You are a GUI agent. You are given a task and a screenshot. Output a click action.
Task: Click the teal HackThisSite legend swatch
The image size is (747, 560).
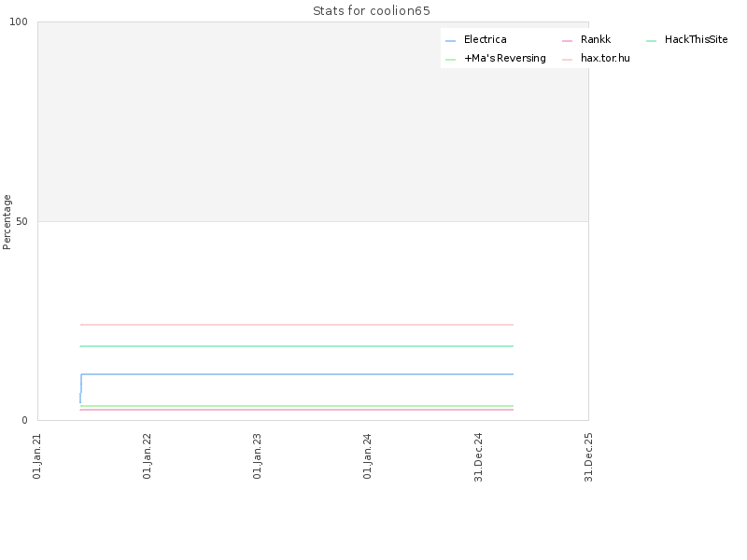pyautogui.click(x=651, y=41)
